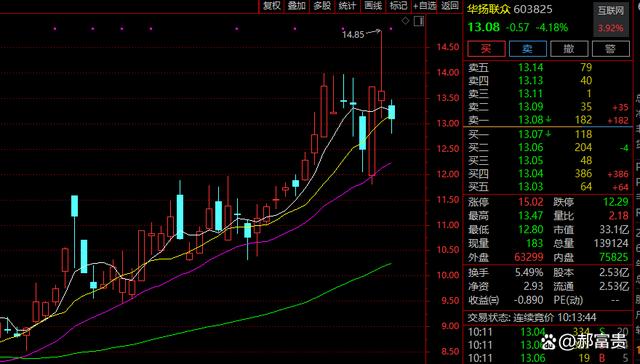
Task: Click the stock name 华扬联众
Action: pos(489,9)
